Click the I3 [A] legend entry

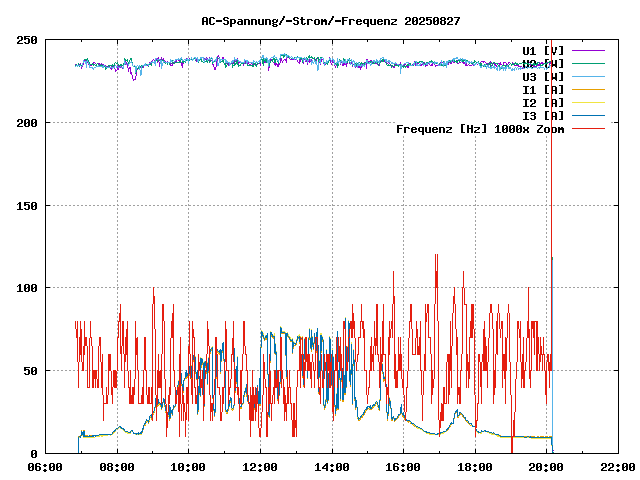[543, 115]
